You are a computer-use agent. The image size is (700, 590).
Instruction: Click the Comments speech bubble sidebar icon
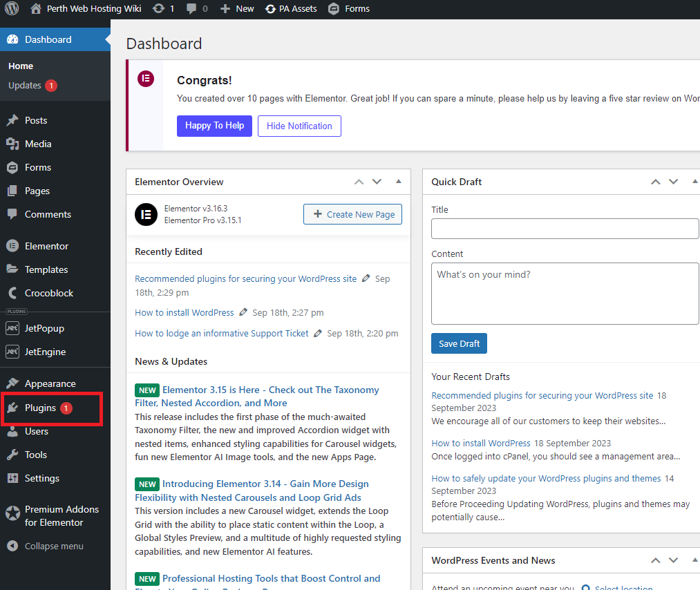click(x=12, y=214)
